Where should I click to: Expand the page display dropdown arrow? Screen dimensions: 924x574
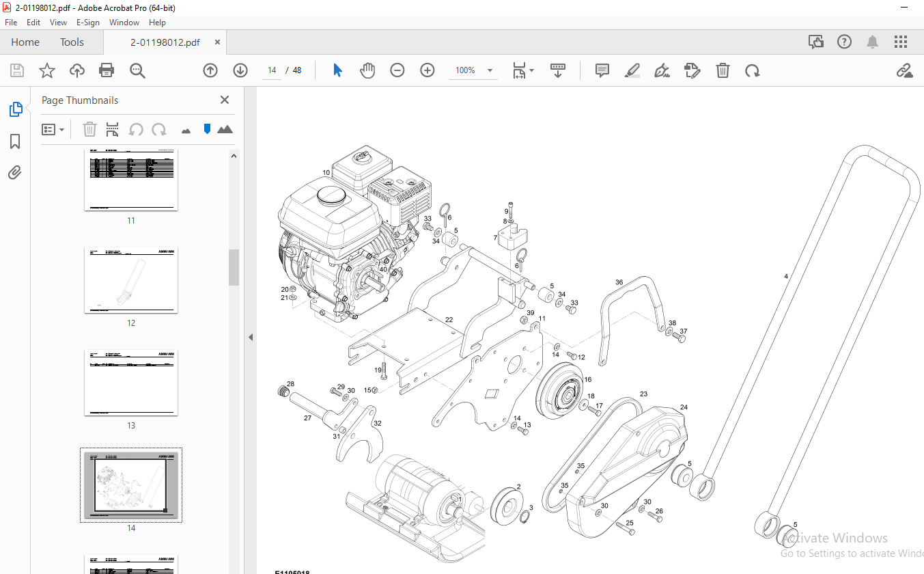(532, 70)
